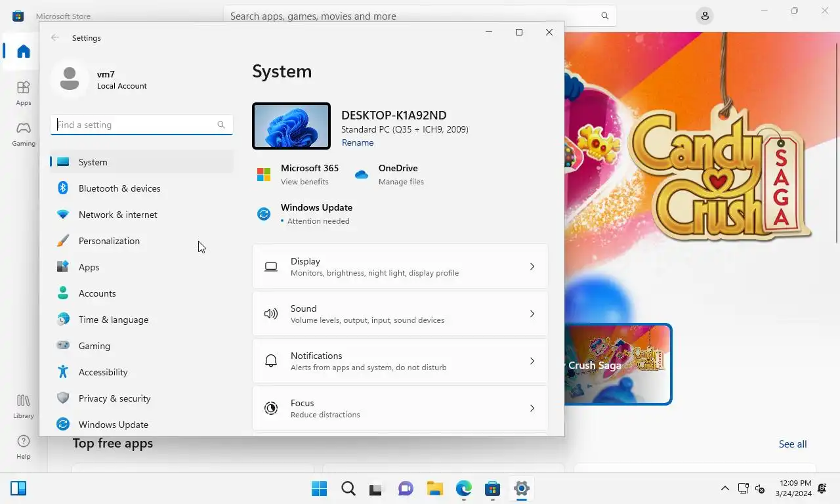
Task: Open Task View on taskbar
Action: point(375,488)
